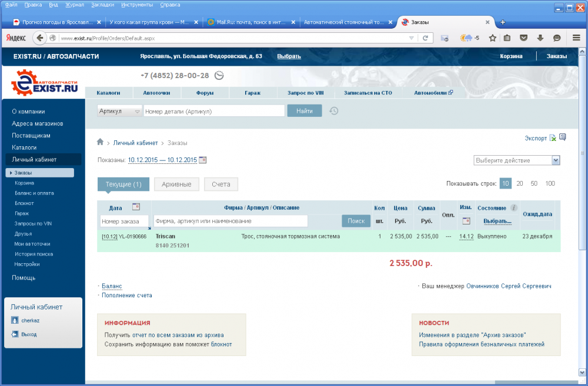Open Гараж in top navigation
Image resolution: width=588 pixels, height=386 pixels.
[x=252, y=93]
